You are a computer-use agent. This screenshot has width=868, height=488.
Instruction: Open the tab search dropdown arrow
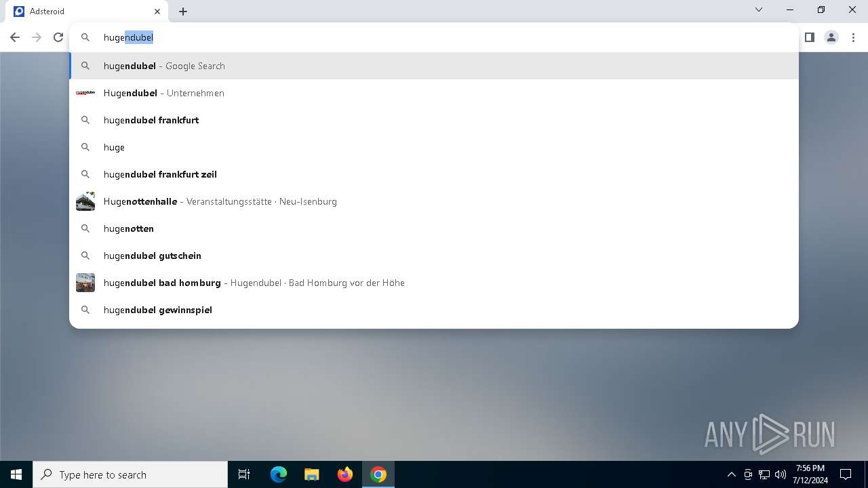click(759, 10)
